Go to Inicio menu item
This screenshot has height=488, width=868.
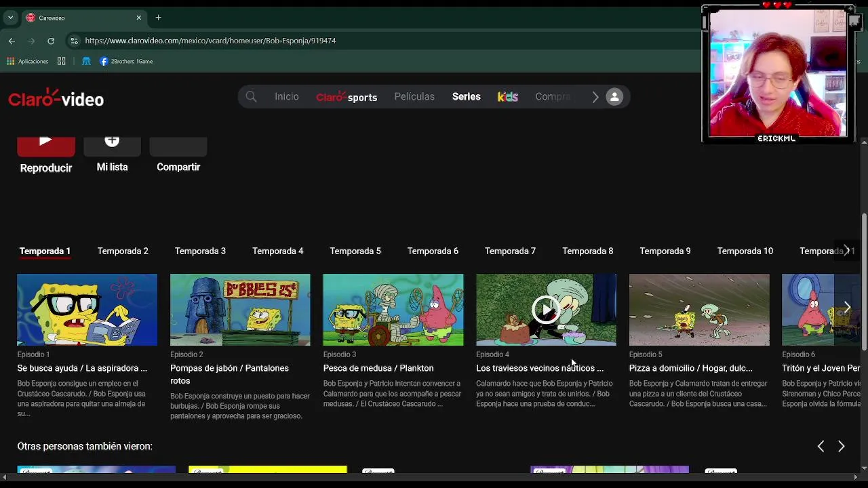pyautogui.click(x=286, y=97)
